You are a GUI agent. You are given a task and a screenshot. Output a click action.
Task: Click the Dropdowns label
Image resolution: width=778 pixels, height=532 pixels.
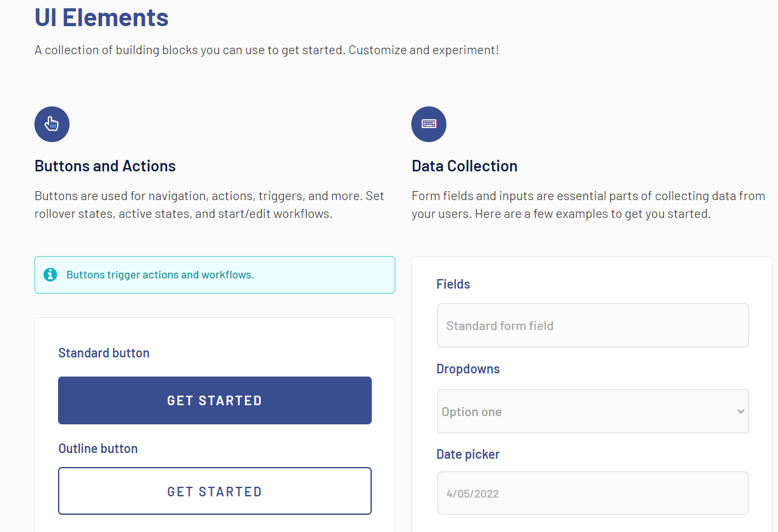coord(467,369)
